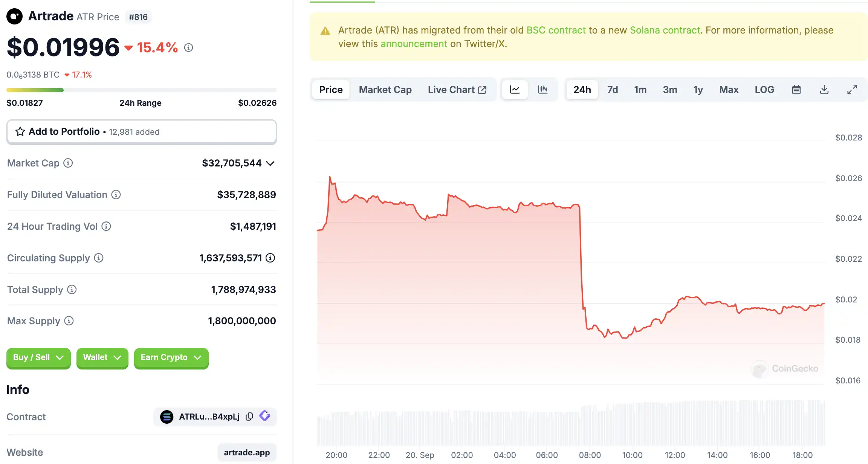Image resolution: width=868 pixels, height=464 pixels.
Task: Open the calendar date range picker
Action: pos(796,90)
